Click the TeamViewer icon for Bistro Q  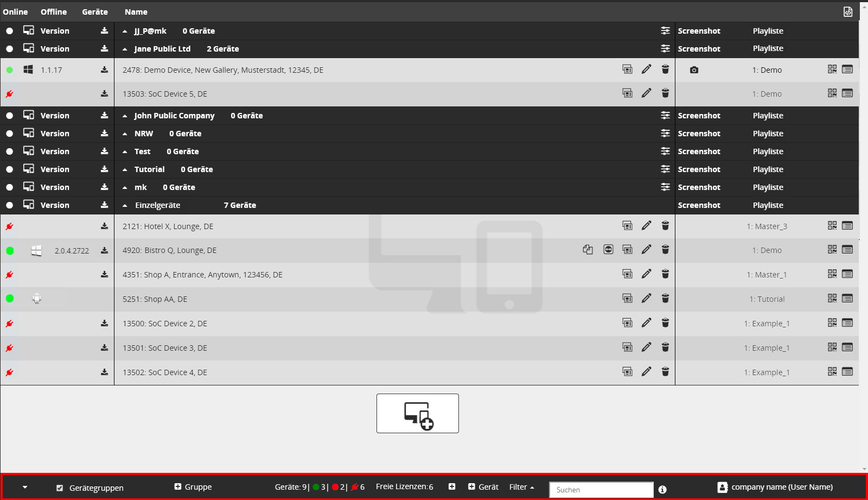coord(608,250)
